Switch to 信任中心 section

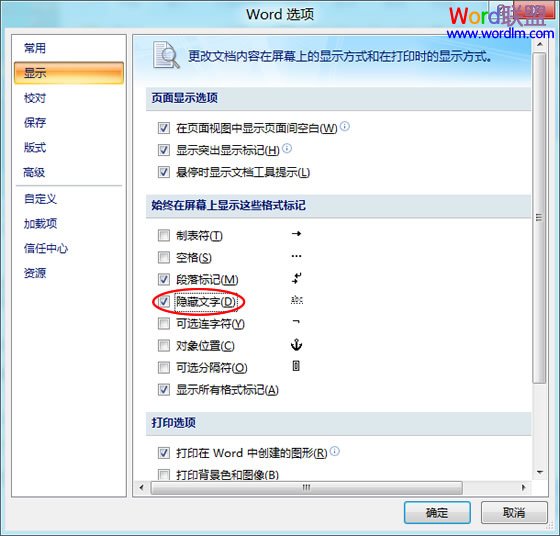tap(46, 248)
